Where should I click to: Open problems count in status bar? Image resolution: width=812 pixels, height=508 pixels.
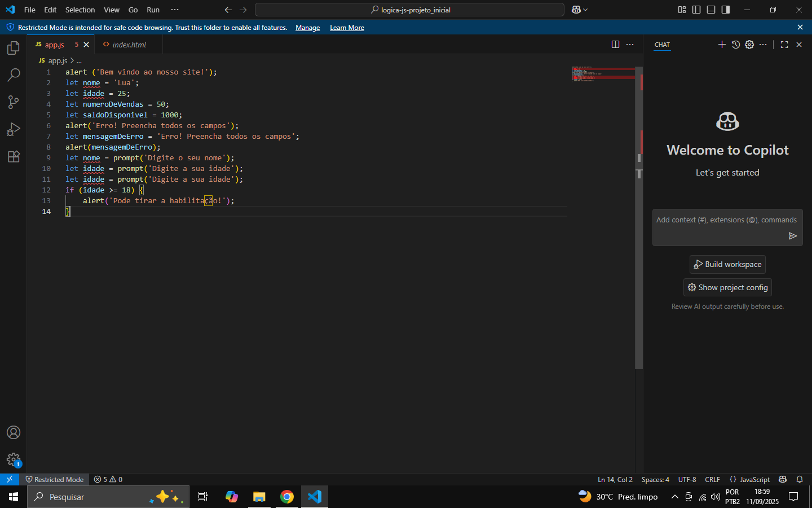pos(108,479)
